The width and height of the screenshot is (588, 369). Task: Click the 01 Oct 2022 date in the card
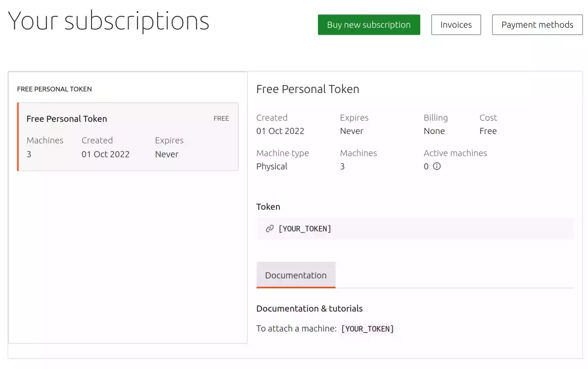click(x=105, y=154)
